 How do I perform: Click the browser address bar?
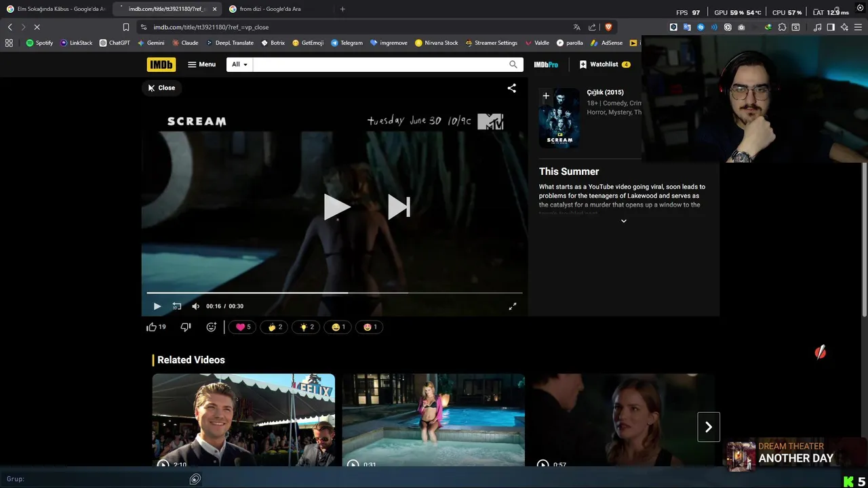tap(359, 27)
